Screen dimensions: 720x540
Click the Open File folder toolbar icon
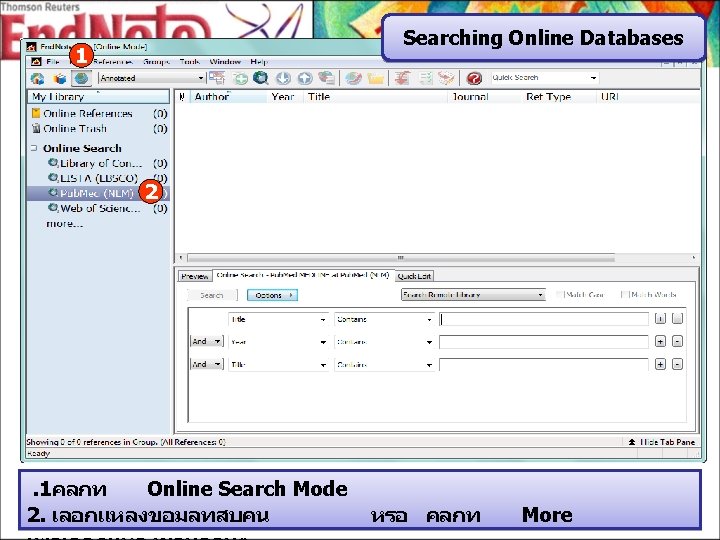click(x=375, y=78)
